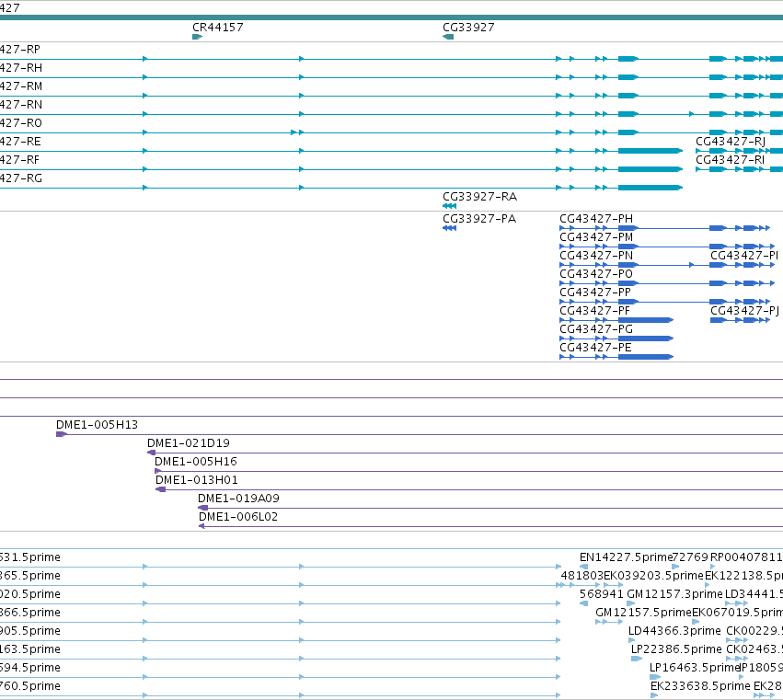Click the 568941 EST label
This screenshot has height=700, width=783.
coord(601,593)
